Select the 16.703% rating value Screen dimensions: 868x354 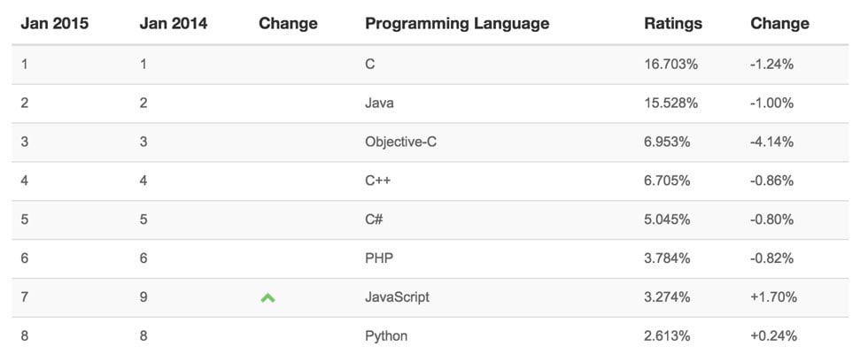point(671,64)
